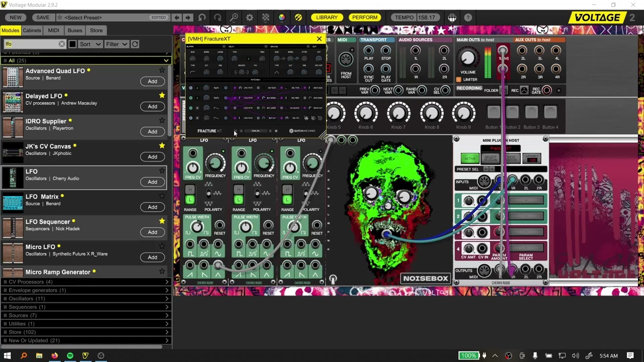
Task: Toggle favorite star for LFO Sequencer
Action: (162, 221)
